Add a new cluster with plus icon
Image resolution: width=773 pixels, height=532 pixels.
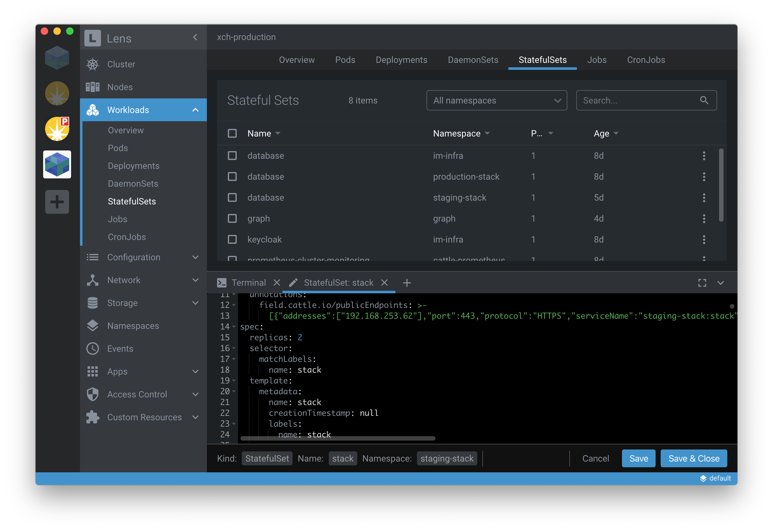(x=57, y=202)
